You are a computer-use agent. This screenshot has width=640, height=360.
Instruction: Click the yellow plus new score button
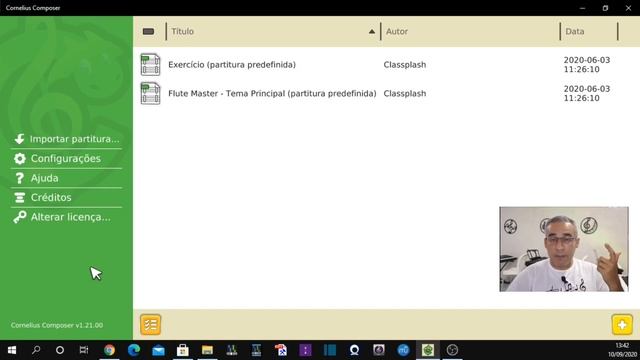click(x=622, y=324)
